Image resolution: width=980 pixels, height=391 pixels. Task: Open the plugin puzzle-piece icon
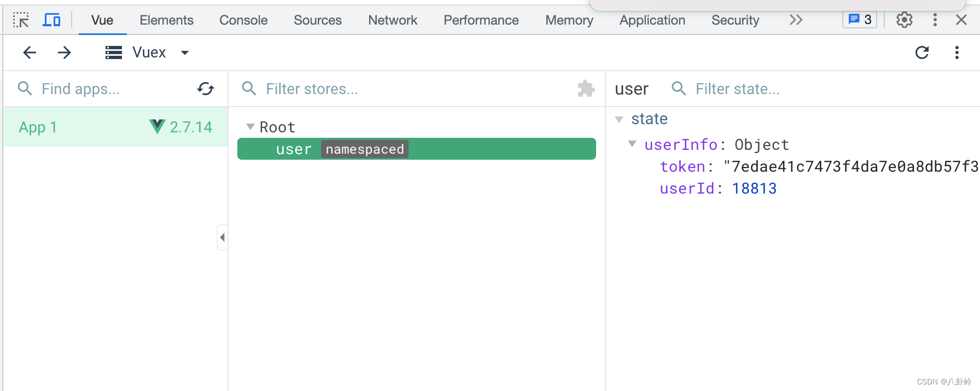(586, 89)
